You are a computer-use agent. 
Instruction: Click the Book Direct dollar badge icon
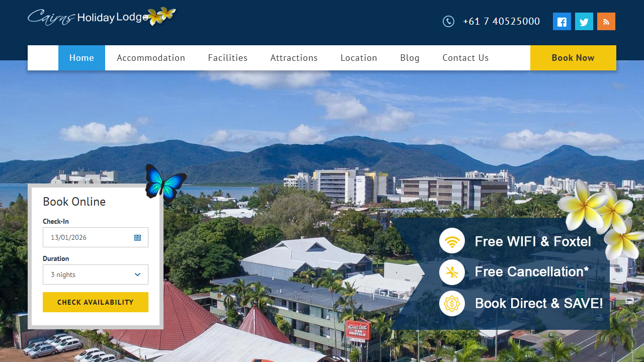pyautogui.click(x=452, y=304)
